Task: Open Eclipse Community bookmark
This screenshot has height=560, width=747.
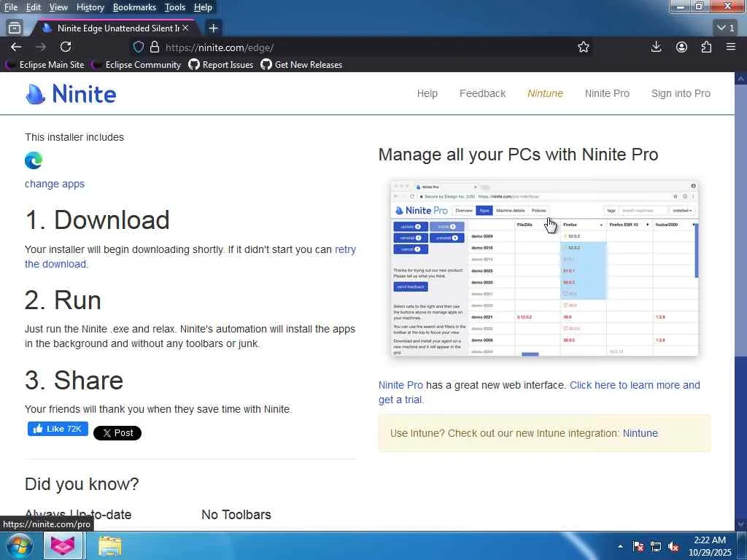Action: [x=137, y=65]
